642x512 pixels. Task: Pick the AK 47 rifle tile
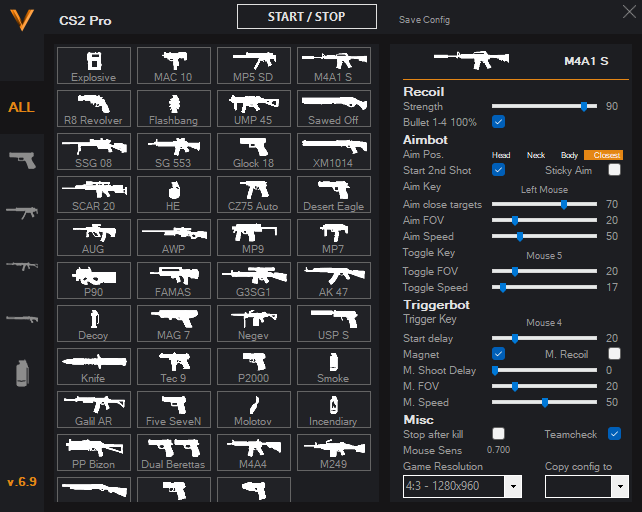tap(334, 281)
